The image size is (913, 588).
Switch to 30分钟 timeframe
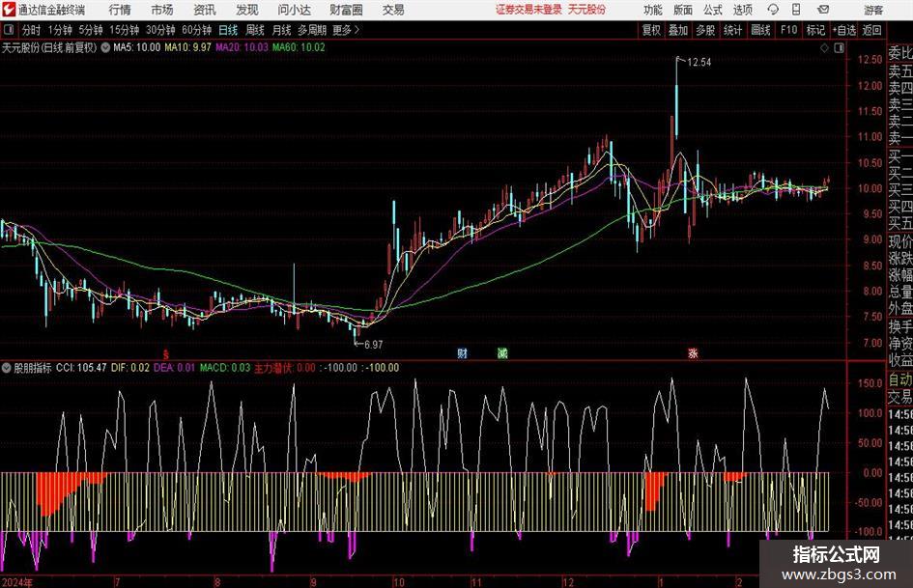click(x=160, y=30)
